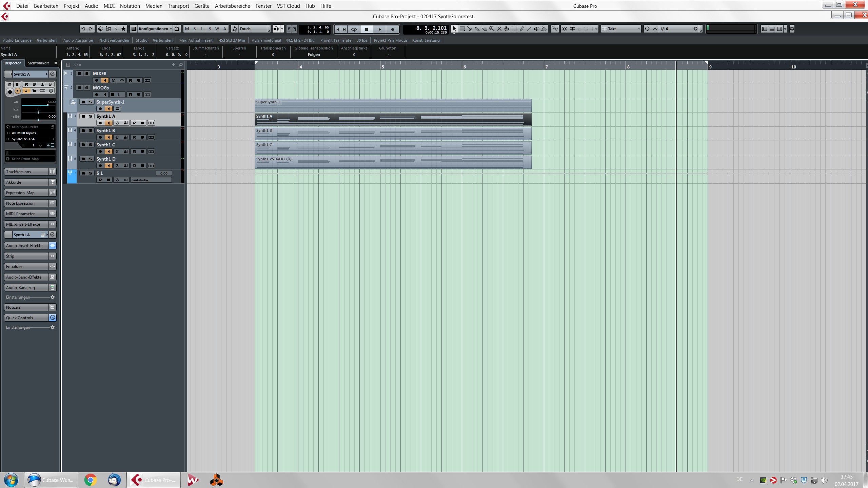Screen dimensions: 868x488
Task: Open the setup gear in toolbar
Action: coord(792,29)
